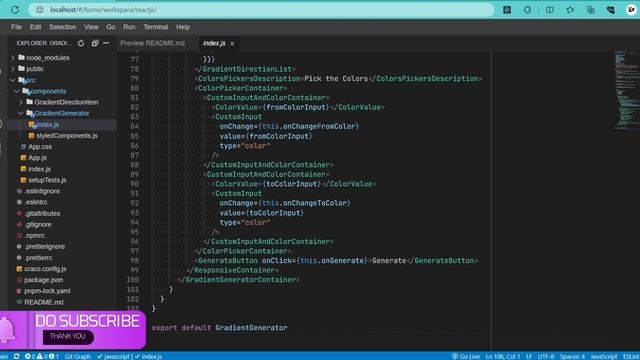Open craco.config.js file
The image size is (640, 360).
click(x=45, y=269)
